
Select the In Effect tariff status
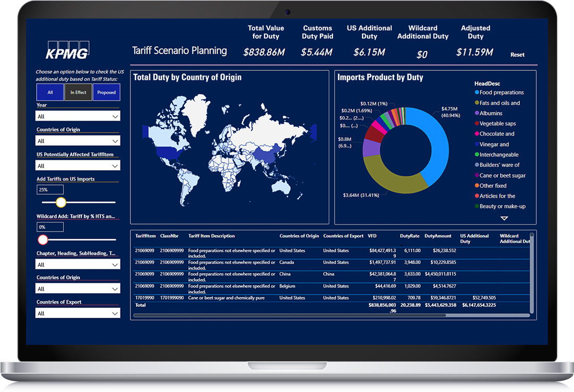click(x=78, y=92)
